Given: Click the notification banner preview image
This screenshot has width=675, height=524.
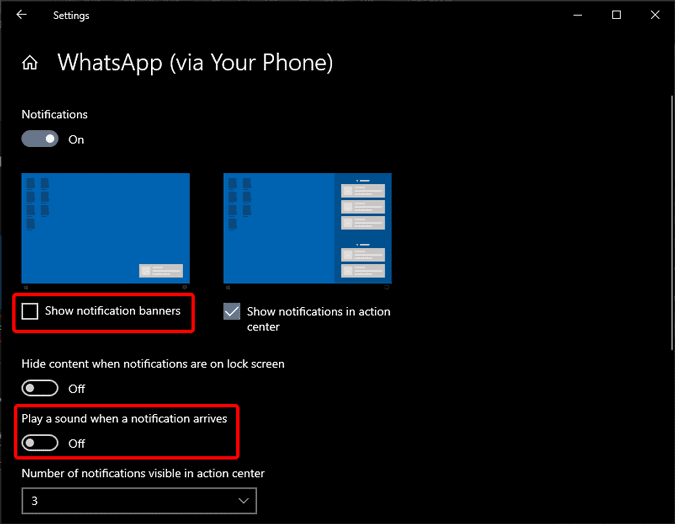Looking at the screenshot, I should (x=105, y=229).
